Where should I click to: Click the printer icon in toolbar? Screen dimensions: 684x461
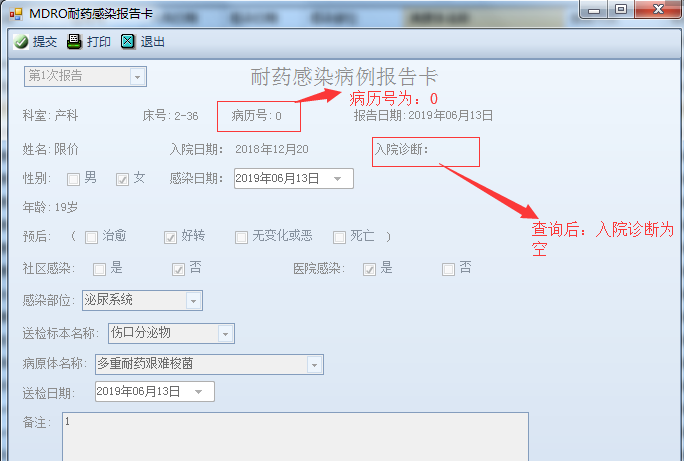point(75,41)
